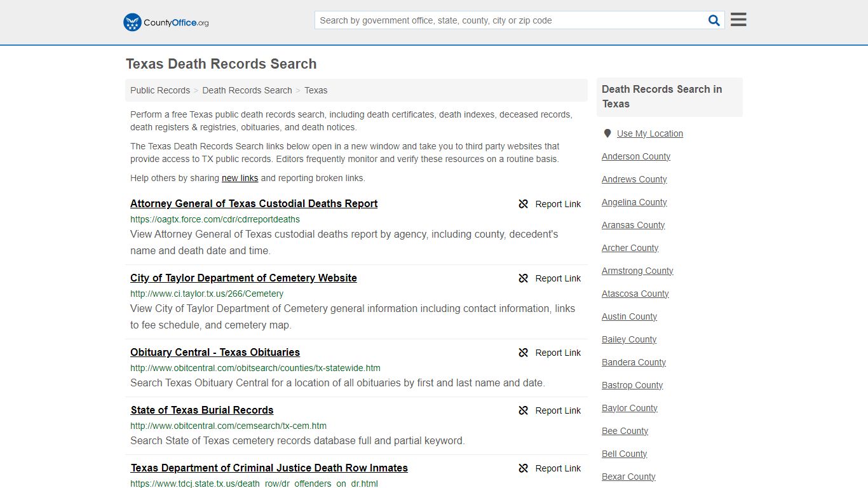Click the CountyOffice.org logo
This screenshot has width=868, height=488.
point(165,22)
